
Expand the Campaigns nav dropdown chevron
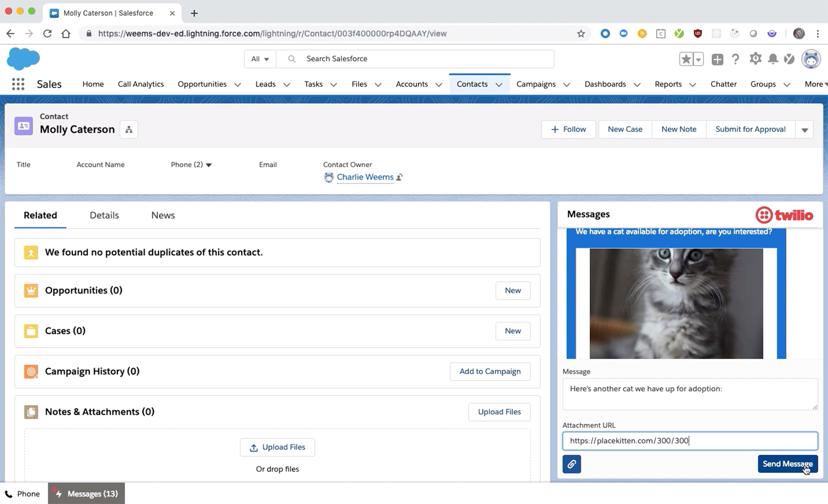567,85
